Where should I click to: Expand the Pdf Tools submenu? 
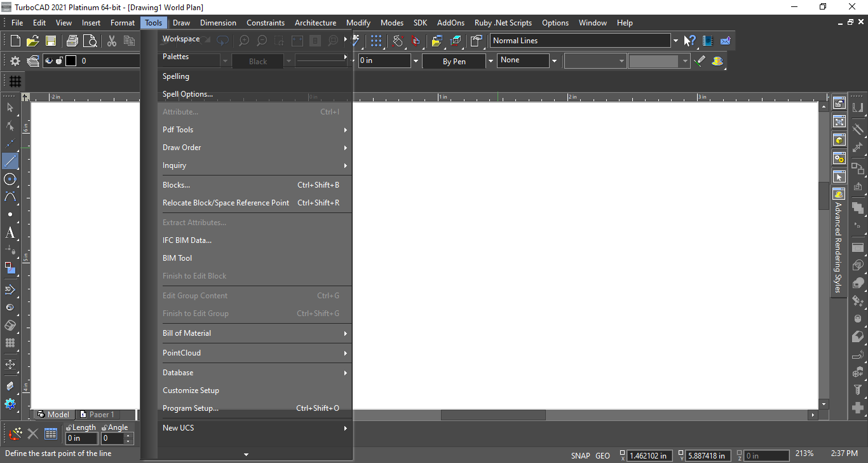pos(254,130)
